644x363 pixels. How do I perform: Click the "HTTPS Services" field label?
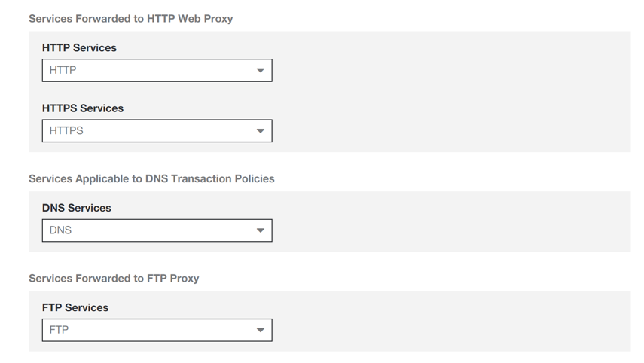point(83,108)
